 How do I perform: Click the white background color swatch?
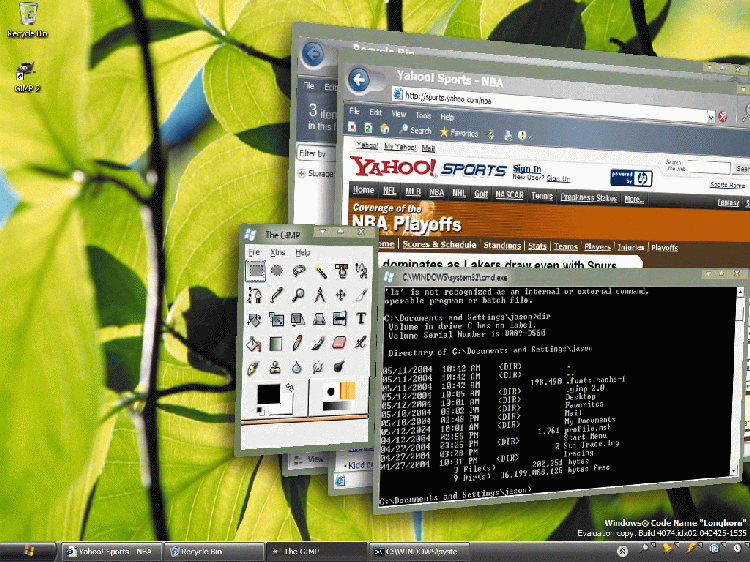coord(286,405)
